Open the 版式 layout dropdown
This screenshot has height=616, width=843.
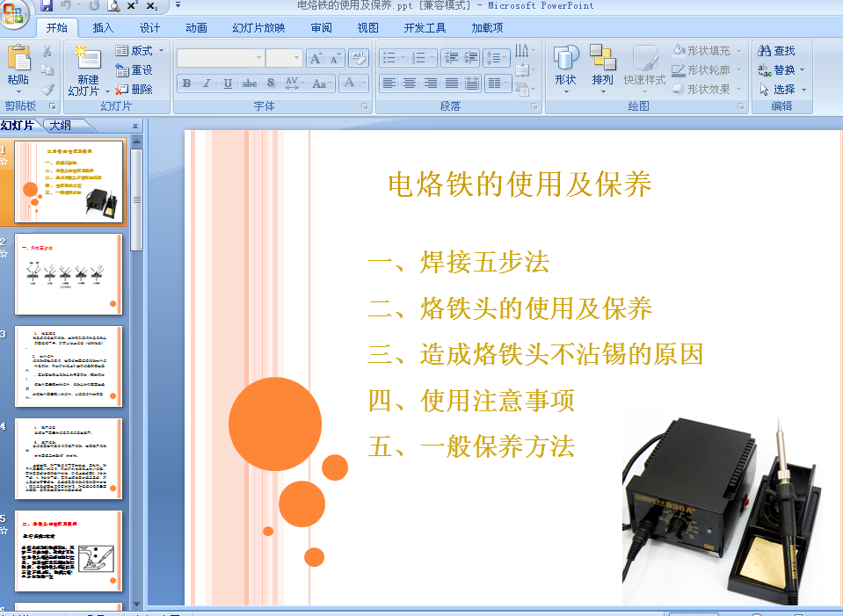point(140,51)
